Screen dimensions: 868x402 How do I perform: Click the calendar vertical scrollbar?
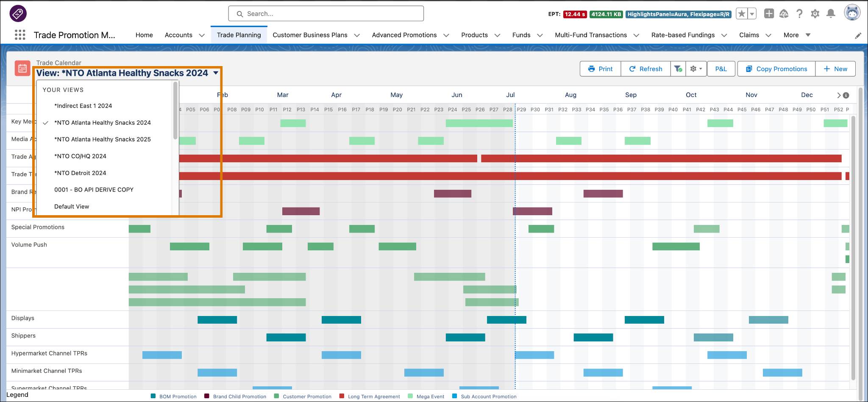[x=853, y=247]
